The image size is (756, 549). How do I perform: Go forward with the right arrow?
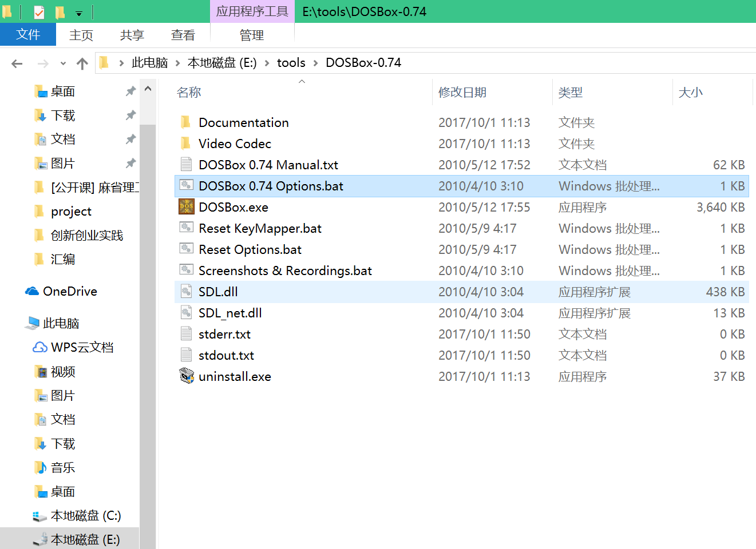(x=42, y=63)
